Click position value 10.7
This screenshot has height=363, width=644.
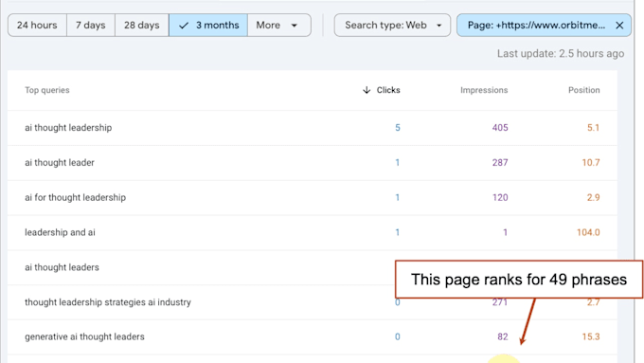tap(591, 162)
